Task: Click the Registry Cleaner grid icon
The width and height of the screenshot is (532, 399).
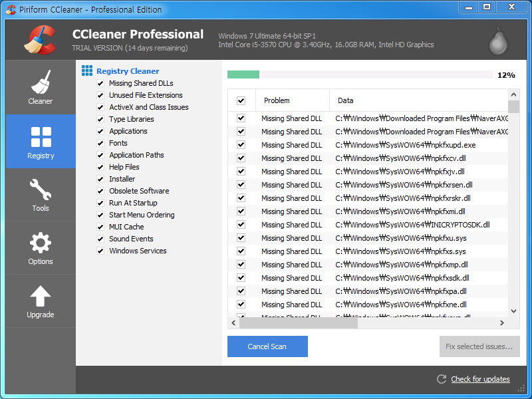Action: (87, 70)
